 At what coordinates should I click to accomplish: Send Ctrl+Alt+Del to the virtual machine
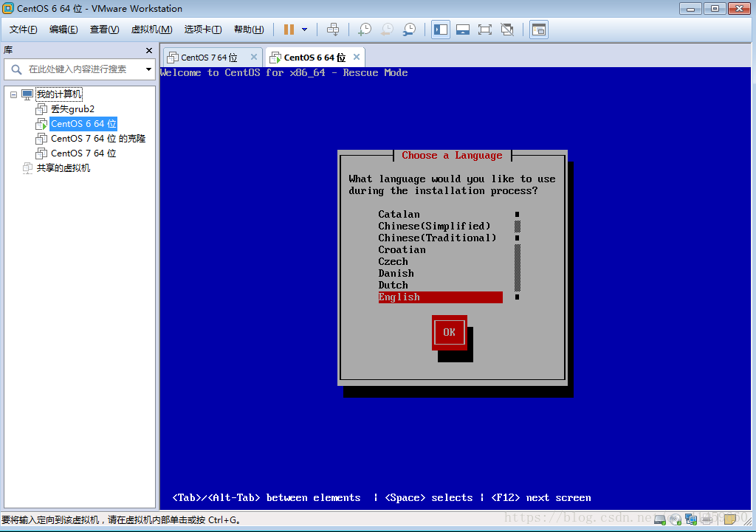point(333,30)
